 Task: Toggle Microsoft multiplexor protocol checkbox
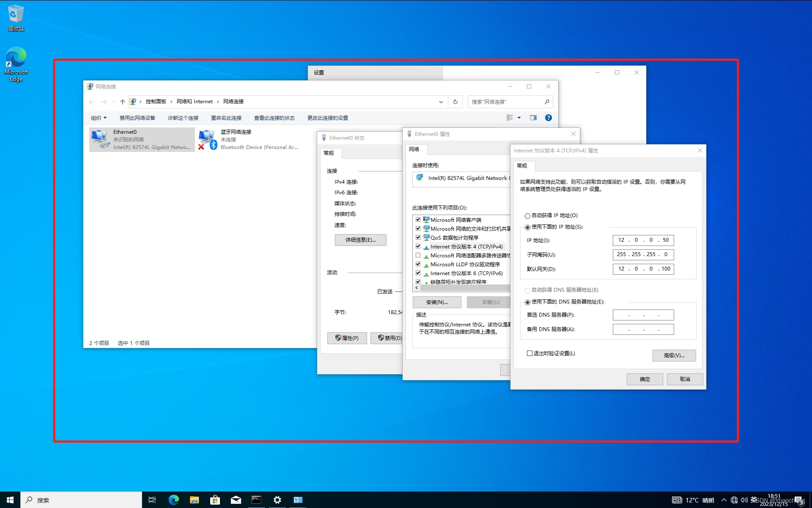coord(418,255)
